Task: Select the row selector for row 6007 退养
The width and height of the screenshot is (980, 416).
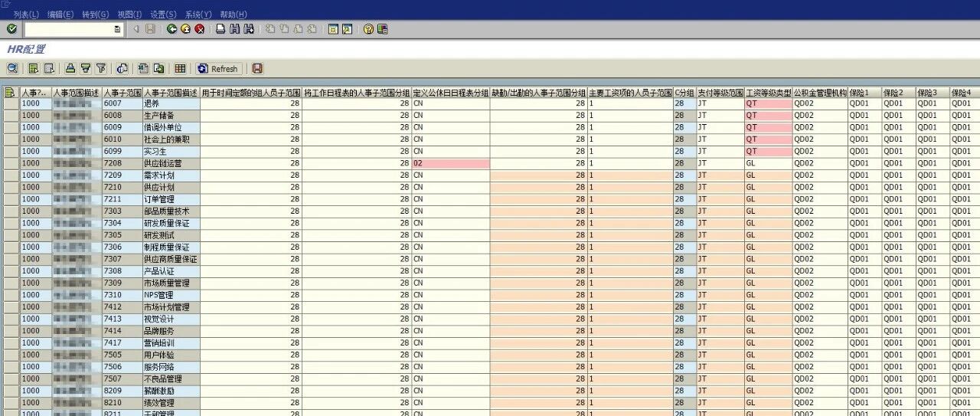Action: tap(10, 103)
